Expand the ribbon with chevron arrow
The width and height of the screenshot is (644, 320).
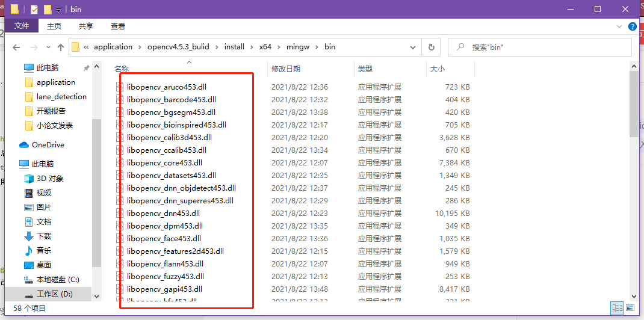pos(619,26)
